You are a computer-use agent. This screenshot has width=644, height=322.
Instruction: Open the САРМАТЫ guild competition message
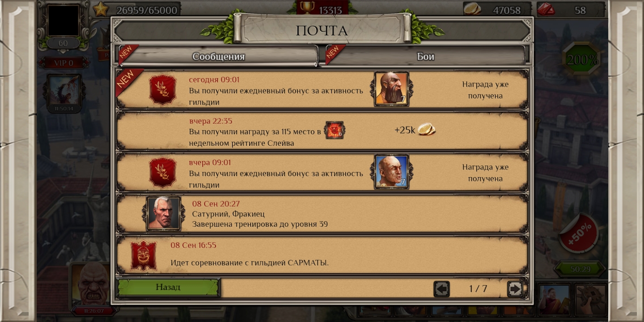[322, 255]
